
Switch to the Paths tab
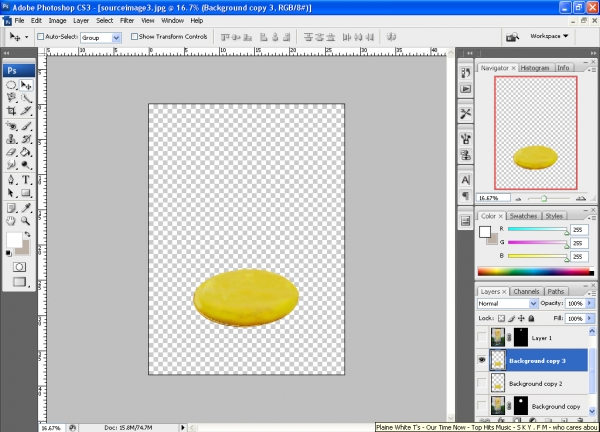(x=556, y=292)
